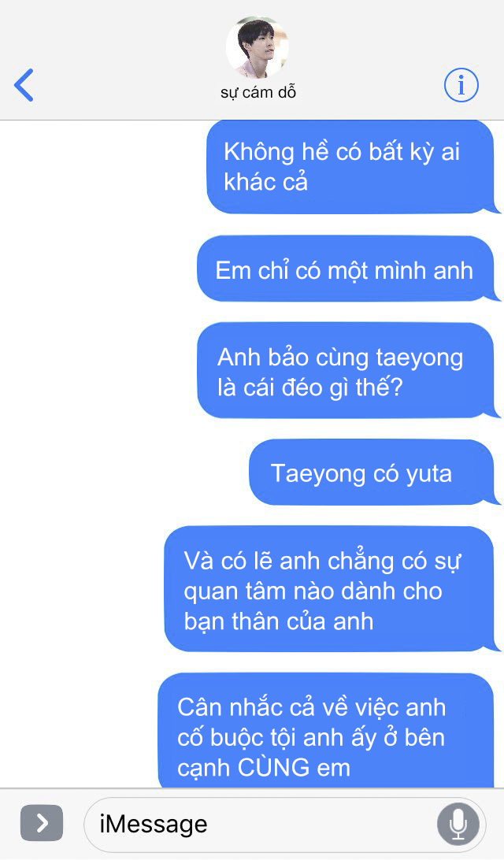Image resolution: width=504 pixels, height=860 pixels.
Task: Tap the microphone dictation icon
Action: [458, 823]
